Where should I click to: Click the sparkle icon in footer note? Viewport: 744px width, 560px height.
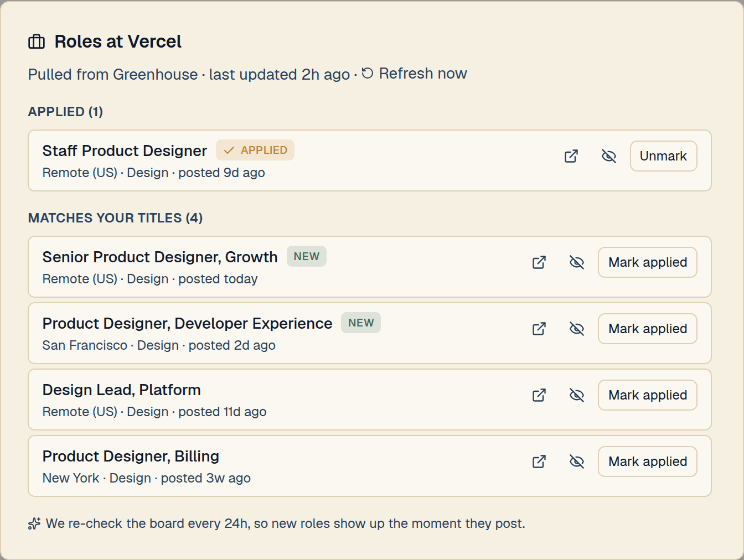[34, 523]
